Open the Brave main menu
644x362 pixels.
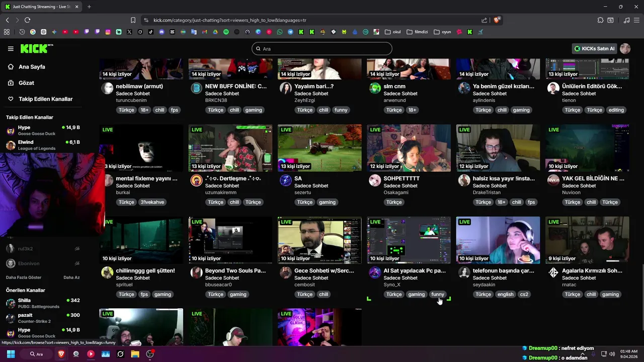(x=637, y=20)
